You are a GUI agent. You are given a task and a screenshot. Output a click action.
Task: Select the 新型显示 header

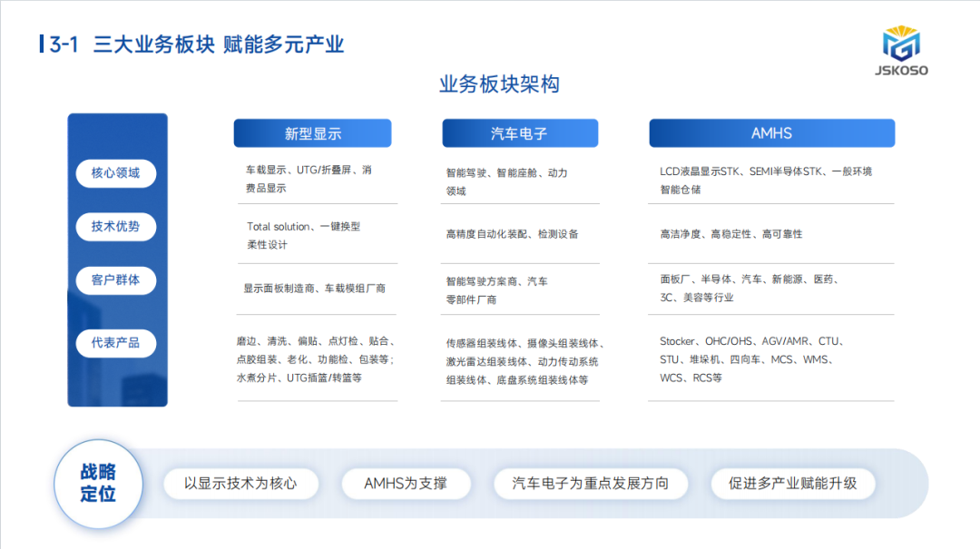(312, 133)
